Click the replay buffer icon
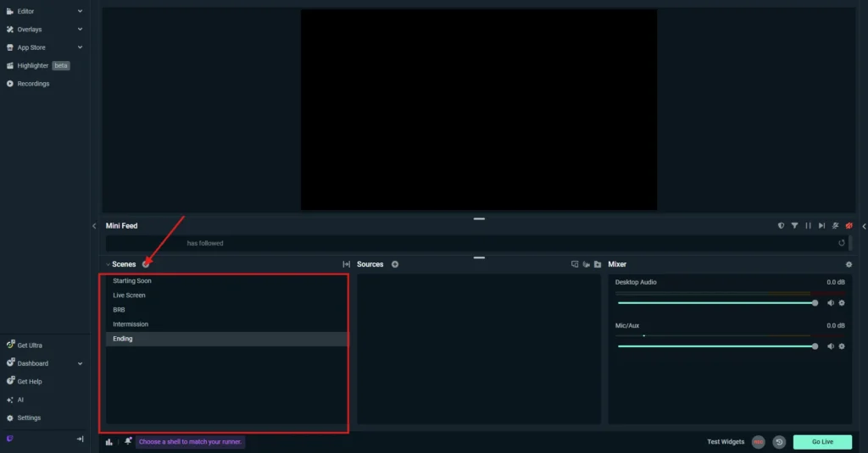868x453 pixels. click(x=779, y=442)
